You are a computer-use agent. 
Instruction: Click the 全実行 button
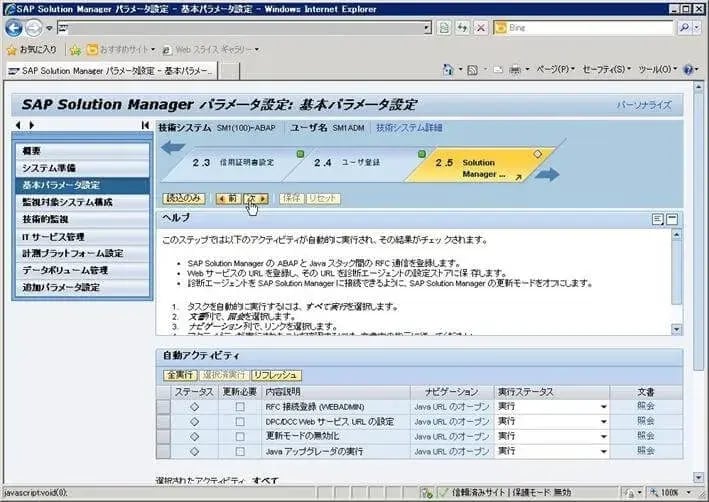pyautogui.click(x=180, y=375)
